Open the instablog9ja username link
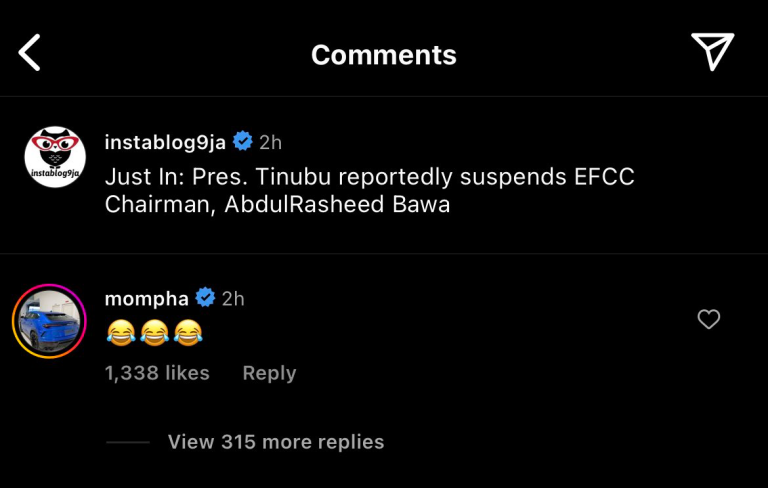The image size is (768, 488). coord(166,142)
